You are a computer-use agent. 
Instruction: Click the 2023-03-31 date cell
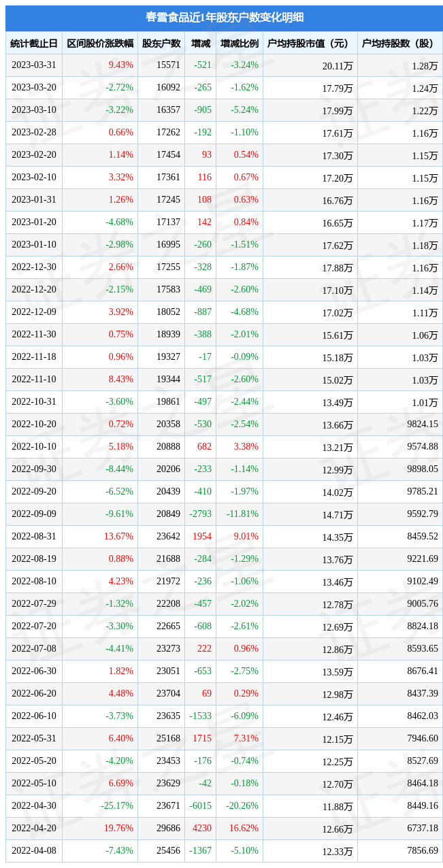click(x=34, y=65)
